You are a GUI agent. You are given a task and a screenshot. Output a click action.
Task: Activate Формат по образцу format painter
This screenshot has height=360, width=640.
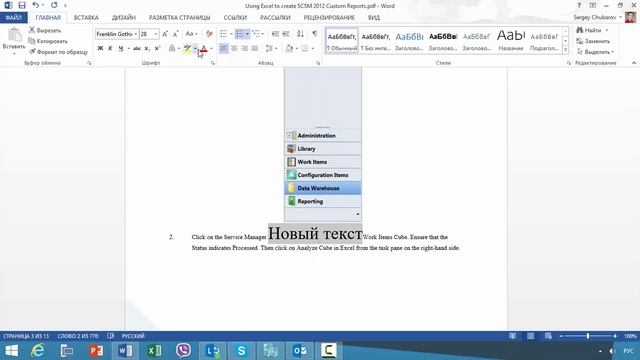point(58,52)
